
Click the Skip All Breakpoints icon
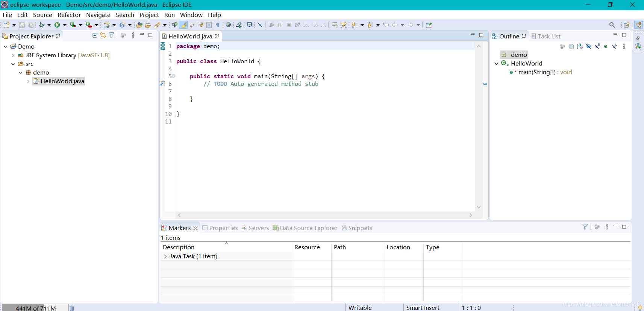(260, 25)
